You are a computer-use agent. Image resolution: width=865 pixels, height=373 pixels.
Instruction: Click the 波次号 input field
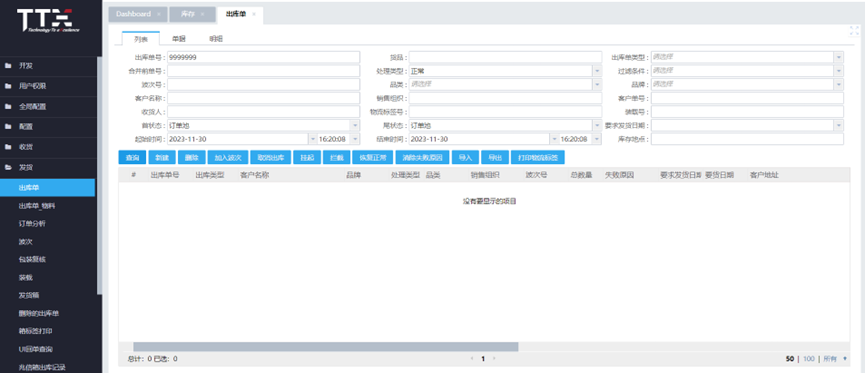tap(264, 84)
